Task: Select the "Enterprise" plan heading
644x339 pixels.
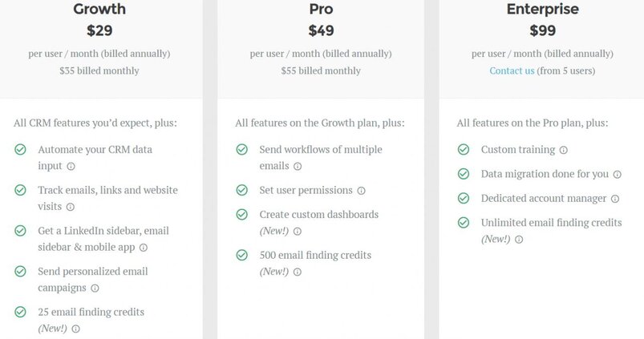Action: [541, 10]
